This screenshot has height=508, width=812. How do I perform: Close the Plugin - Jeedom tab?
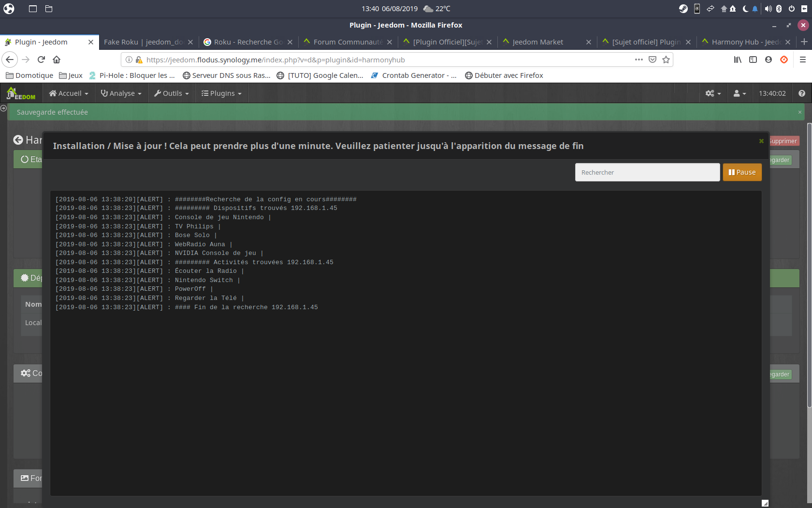[90, 42]
